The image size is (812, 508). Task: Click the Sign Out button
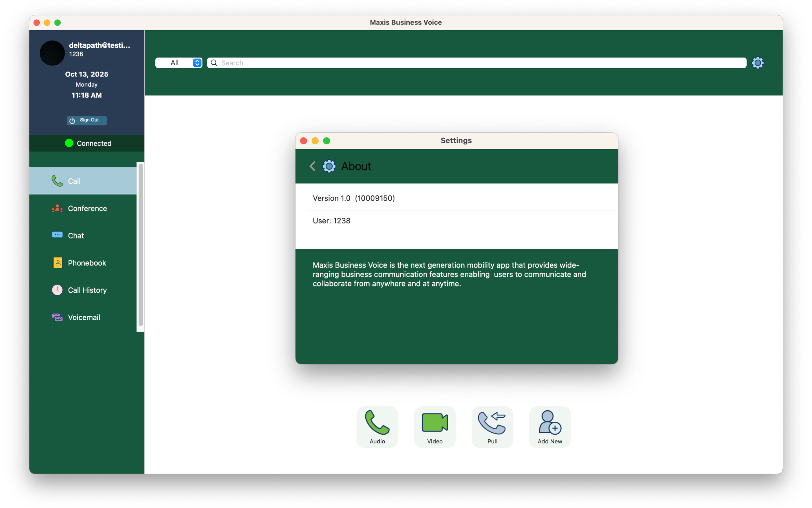[x=87, y=120]
